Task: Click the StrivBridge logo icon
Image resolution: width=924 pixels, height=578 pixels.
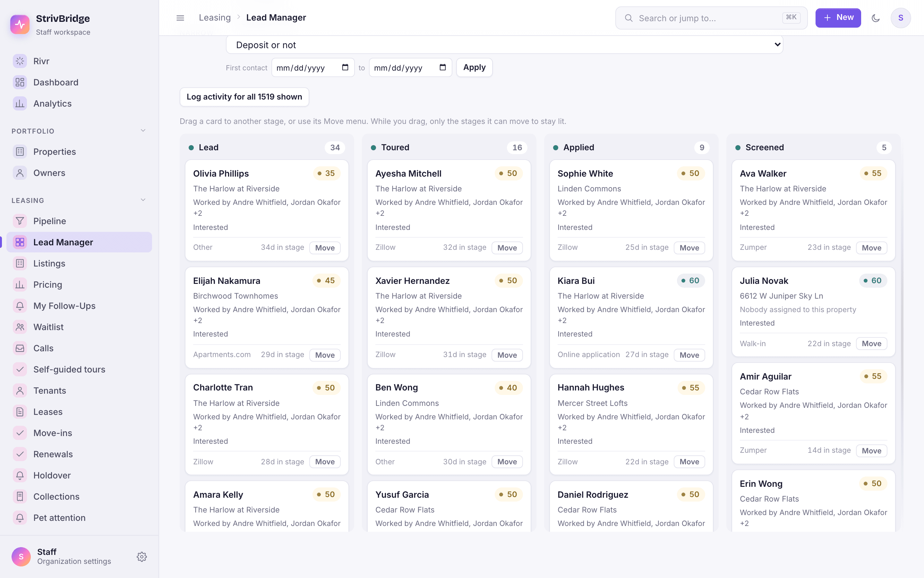Action: [x=20, y=24]
